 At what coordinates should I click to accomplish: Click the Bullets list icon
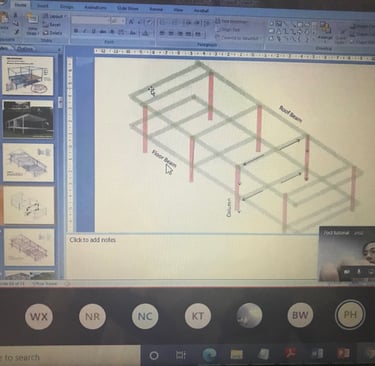[x=163, y=23]
